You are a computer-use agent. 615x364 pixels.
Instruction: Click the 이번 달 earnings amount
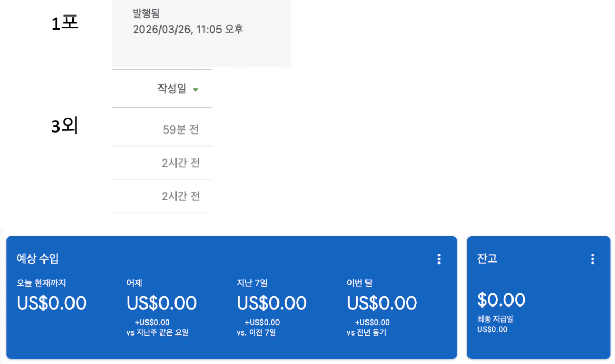coord(382,303)
